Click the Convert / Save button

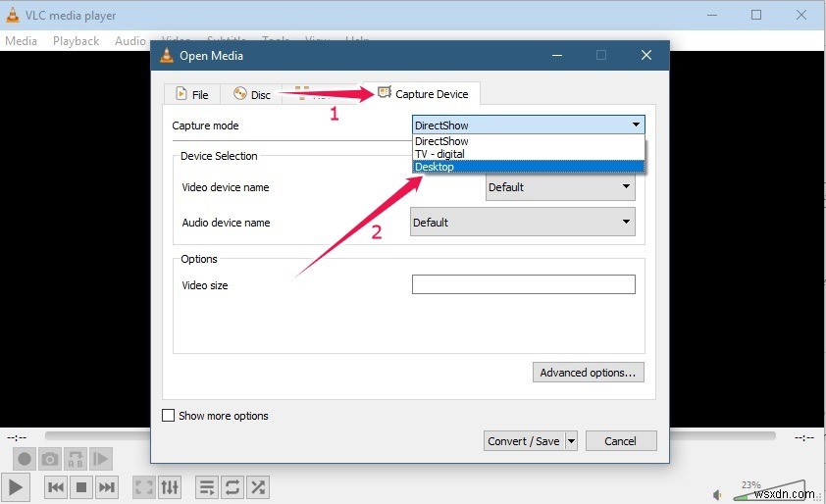(524, 441)
